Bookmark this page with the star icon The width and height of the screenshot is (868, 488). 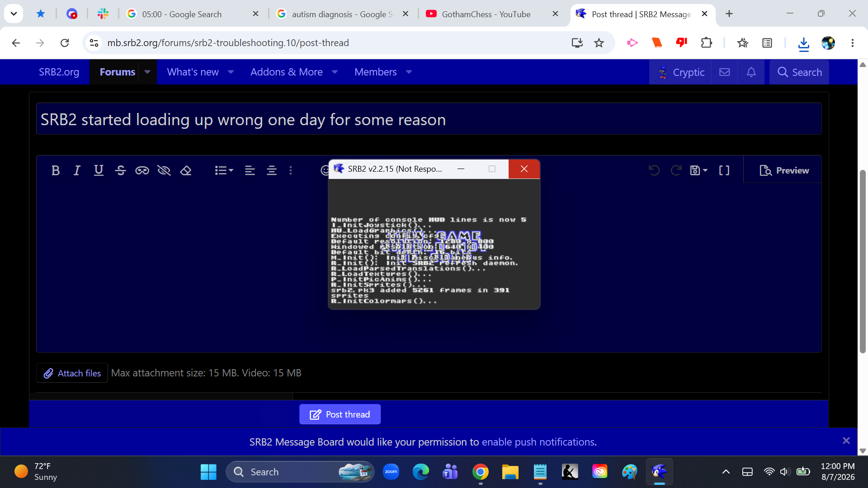[599, 43]
